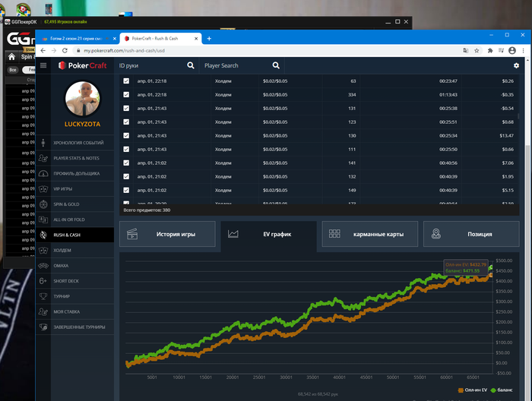Click the browser back arrow
The image size is (532, 401).
(x=43, y=51)
